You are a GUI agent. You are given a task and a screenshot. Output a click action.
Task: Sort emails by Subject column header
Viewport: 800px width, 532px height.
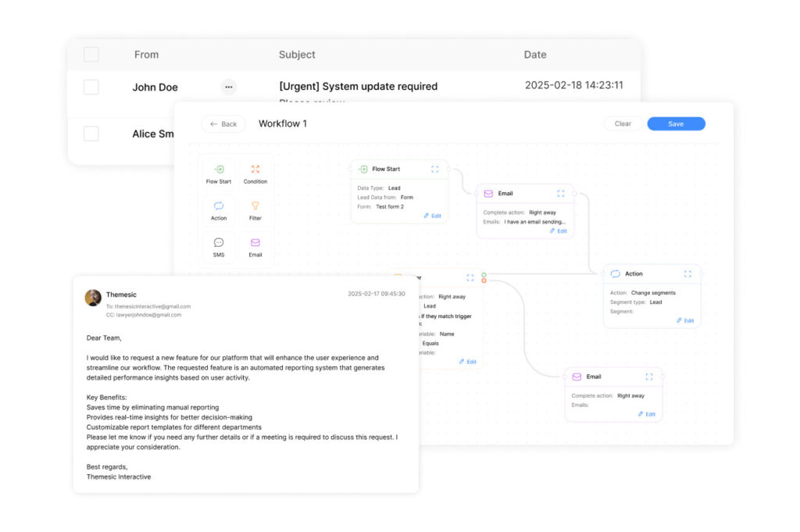coord(297,55)
